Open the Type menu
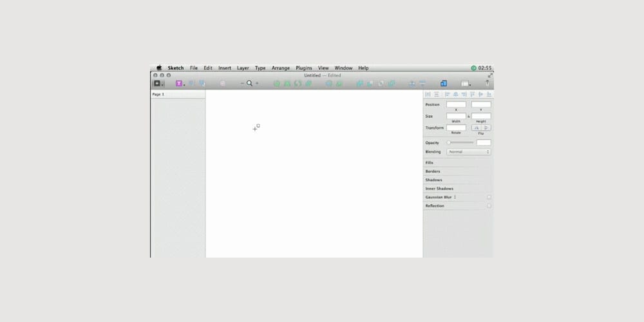 point(260,68)
